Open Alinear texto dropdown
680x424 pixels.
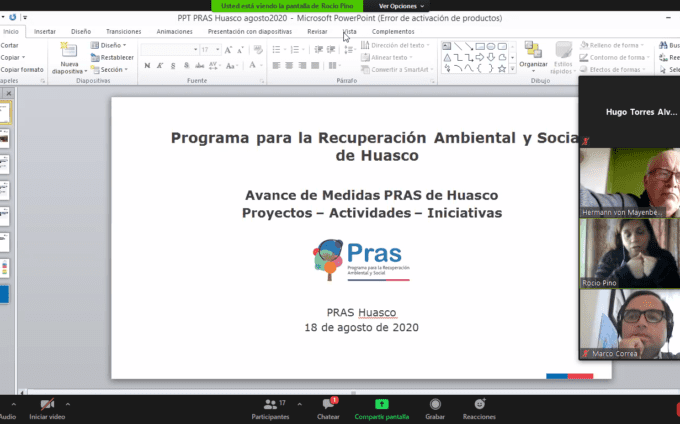point(387,57)
